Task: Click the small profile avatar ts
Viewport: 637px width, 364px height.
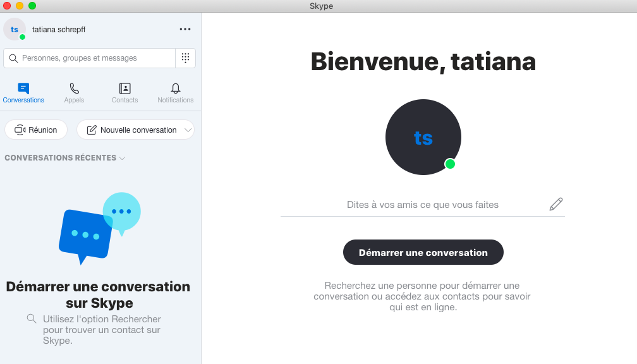Action: (14, 29)
